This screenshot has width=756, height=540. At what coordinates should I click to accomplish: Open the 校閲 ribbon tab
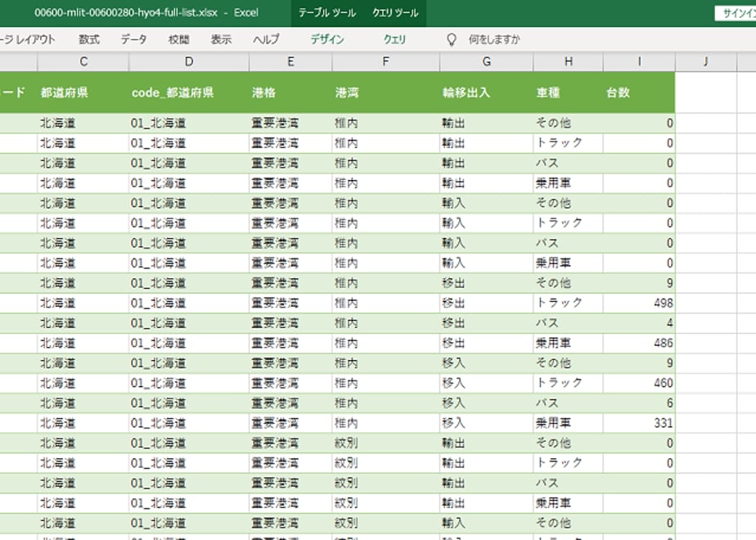click(178, 39)
